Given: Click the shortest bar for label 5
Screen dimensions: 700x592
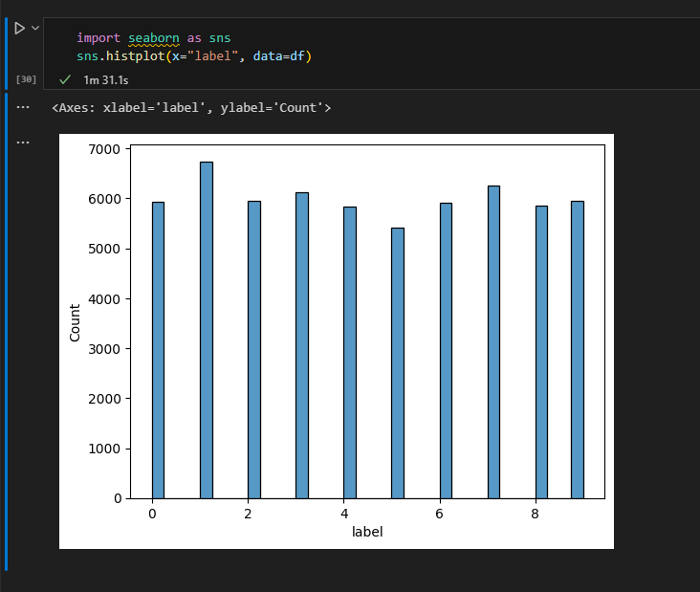Looking at the screenshot, I should click(x=398, y=363).
